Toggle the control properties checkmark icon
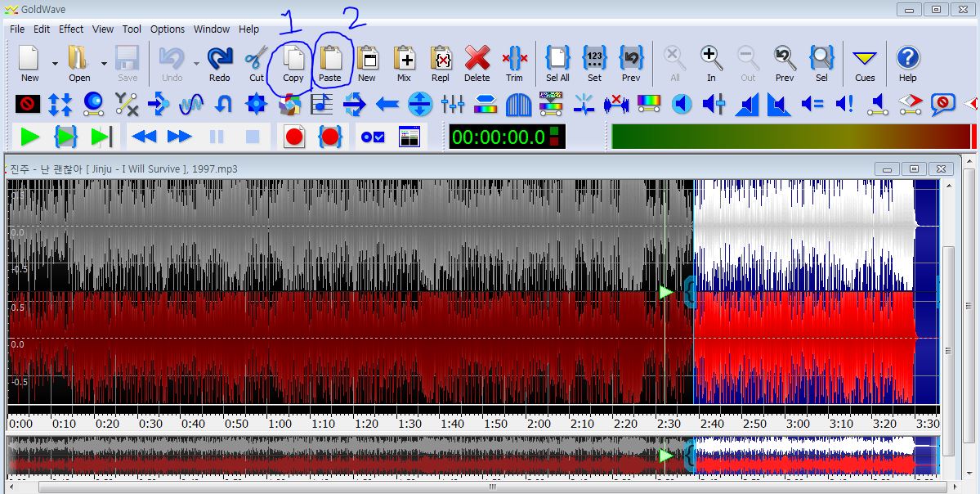 373,137
